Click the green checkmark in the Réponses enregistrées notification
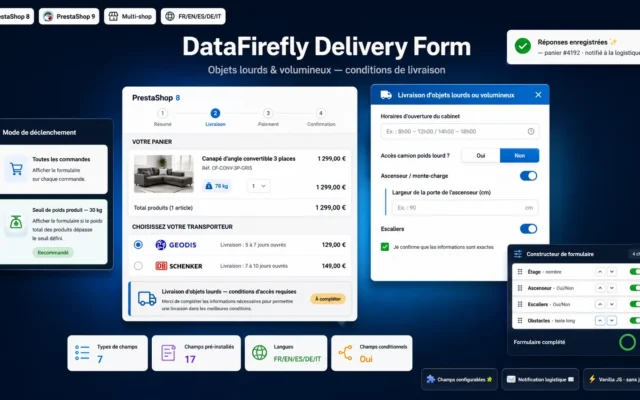The image size is (640, 400). point(522,46)
